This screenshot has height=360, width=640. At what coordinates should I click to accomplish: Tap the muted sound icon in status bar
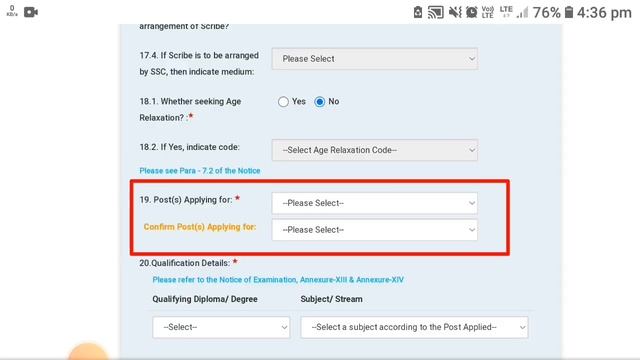(x=455, y=12)
